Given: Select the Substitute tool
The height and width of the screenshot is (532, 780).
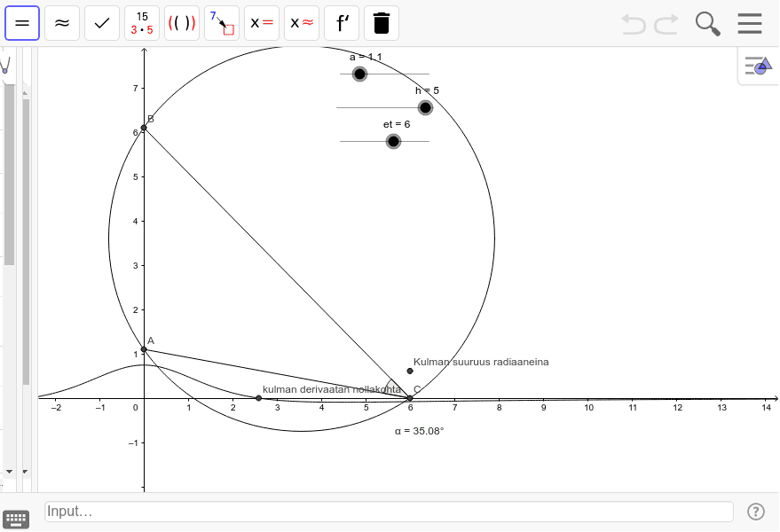Looking at the screenshot, I should (x=222, y=23).
